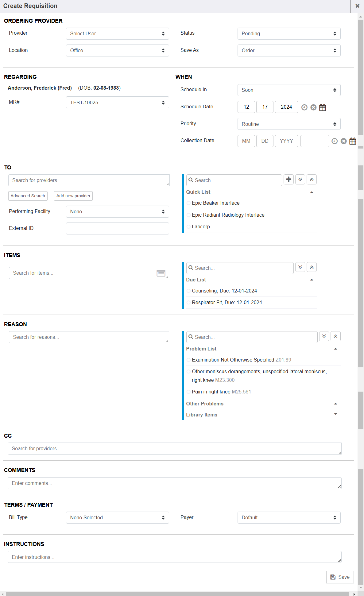This screenshot has height=596, width=364.
Task: Open the Schedule Date calendar picker
Action: (322, 107)
